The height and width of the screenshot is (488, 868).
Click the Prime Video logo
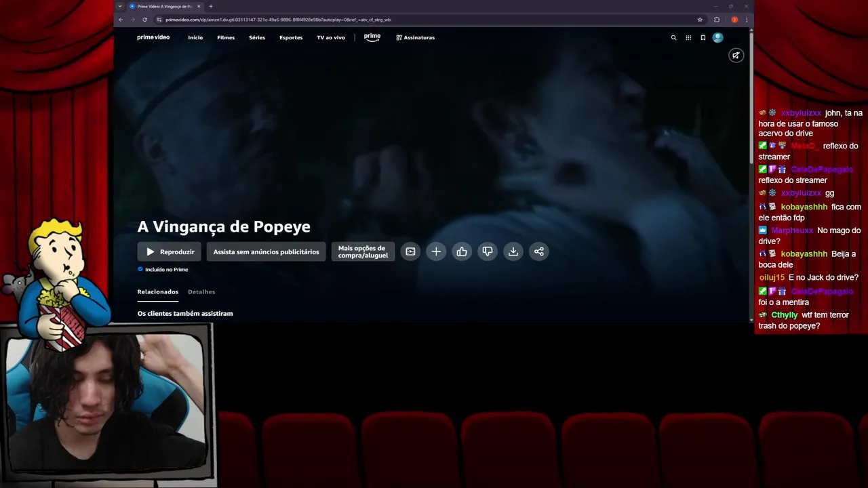pos(153,37)
